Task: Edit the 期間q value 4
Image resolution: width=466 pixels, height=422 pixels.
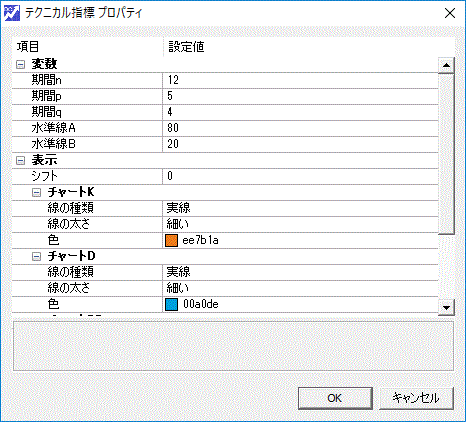Action: click(300, 112)
